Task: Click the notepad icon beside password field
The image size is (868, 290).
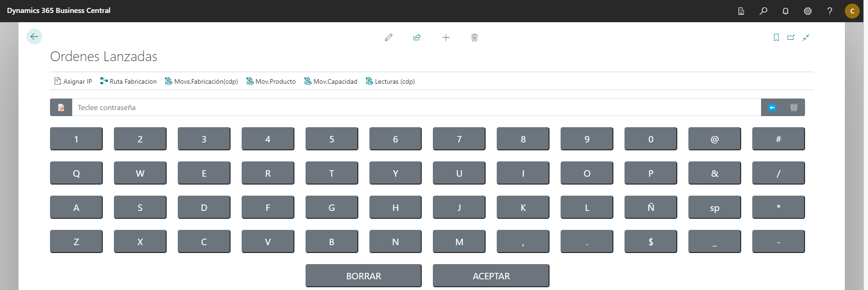Action: point(61,107)
